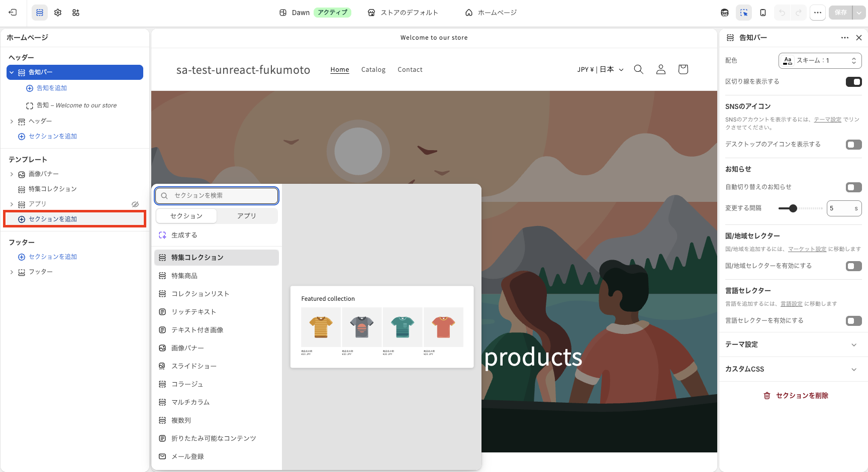This screenshot has width=868, height=472.
Task: Select 特集商品 section from list
Action: pyautogui.click(x=217, y=276)
